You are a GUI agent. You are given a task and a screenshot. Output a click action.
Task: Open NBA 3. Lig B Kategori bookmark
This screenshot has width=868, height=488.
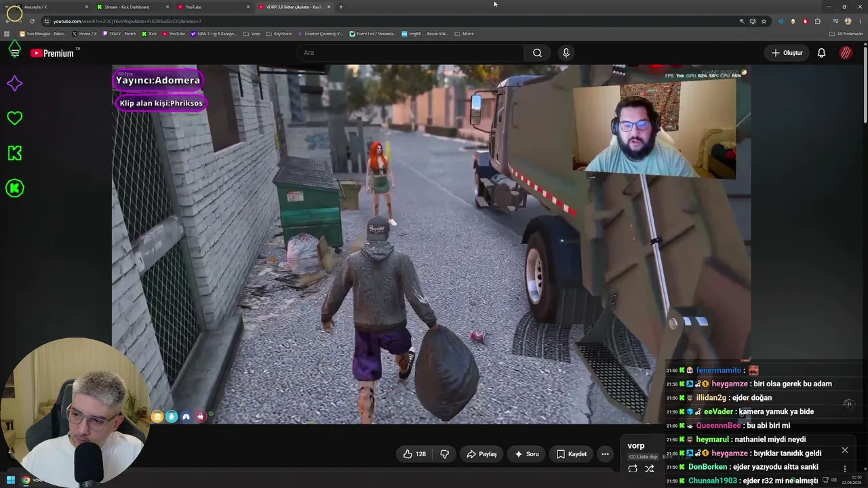coord(214,34)
